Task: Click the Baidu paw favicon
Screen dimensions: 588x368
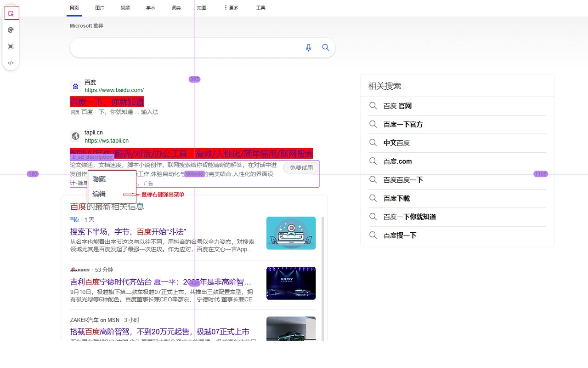Action: pyautogui.click(x=75, y=86)
